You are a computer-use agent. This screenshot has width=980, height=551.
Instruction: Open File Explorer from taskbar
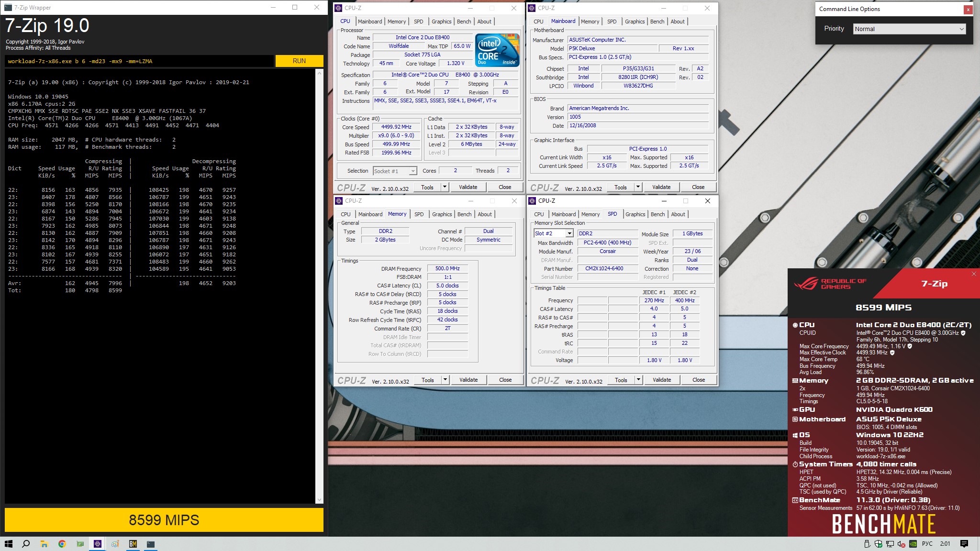[x=44, y=544]
